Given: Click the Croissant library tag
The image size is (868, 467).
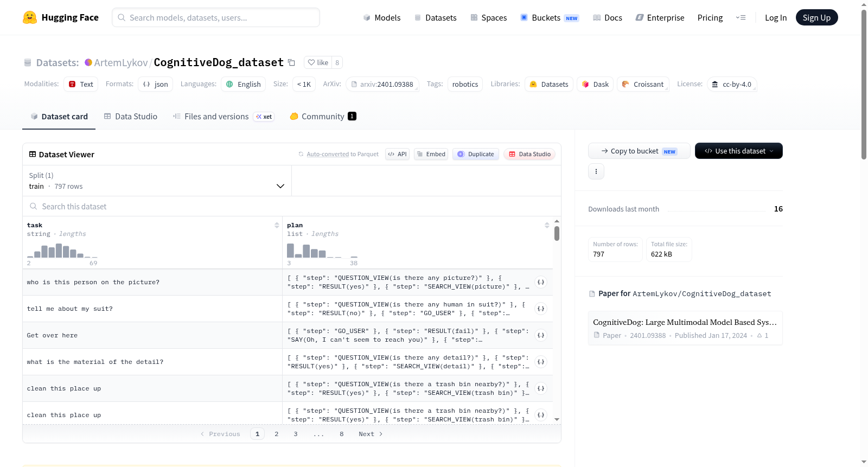Looking at the screenshot, I should coord(643,84).
